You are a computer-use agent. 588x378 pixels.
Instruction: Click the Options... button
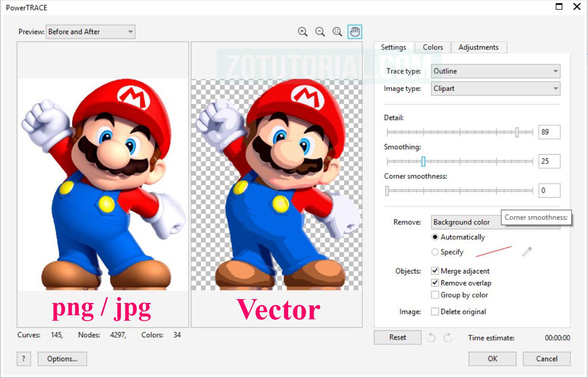pyautogui.click(x=62, y=359)
